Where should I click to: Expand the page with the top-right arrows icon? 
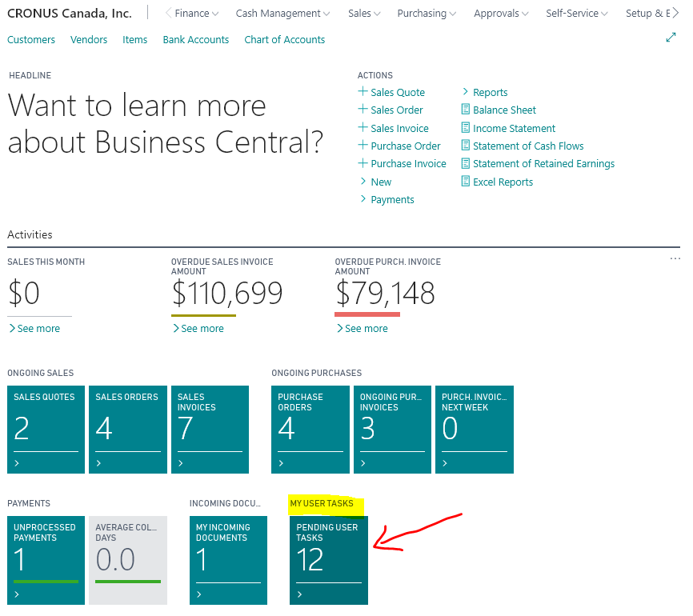coord(671,38)
